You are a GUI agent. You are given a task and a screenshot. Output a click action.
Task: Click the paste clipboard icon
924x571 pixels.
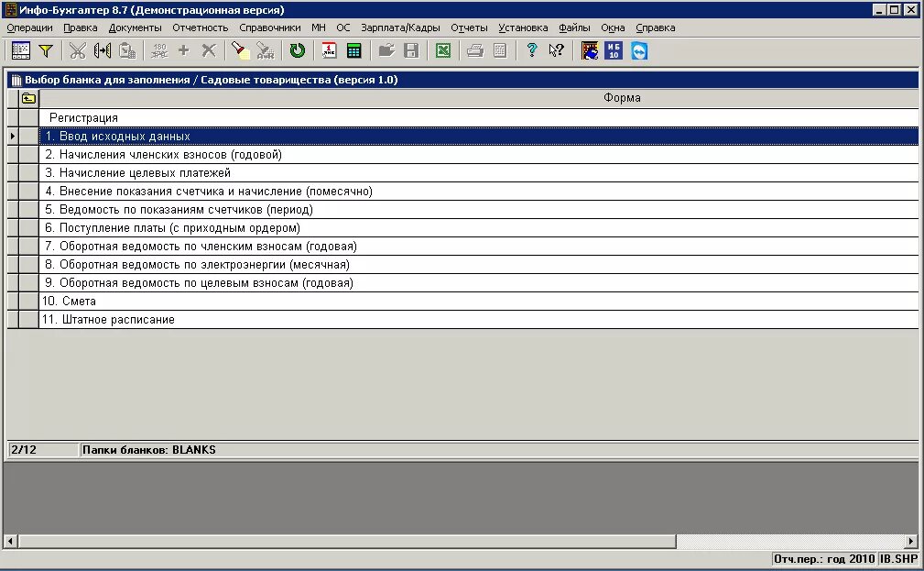pyautogui.click(x=128, y=50)
